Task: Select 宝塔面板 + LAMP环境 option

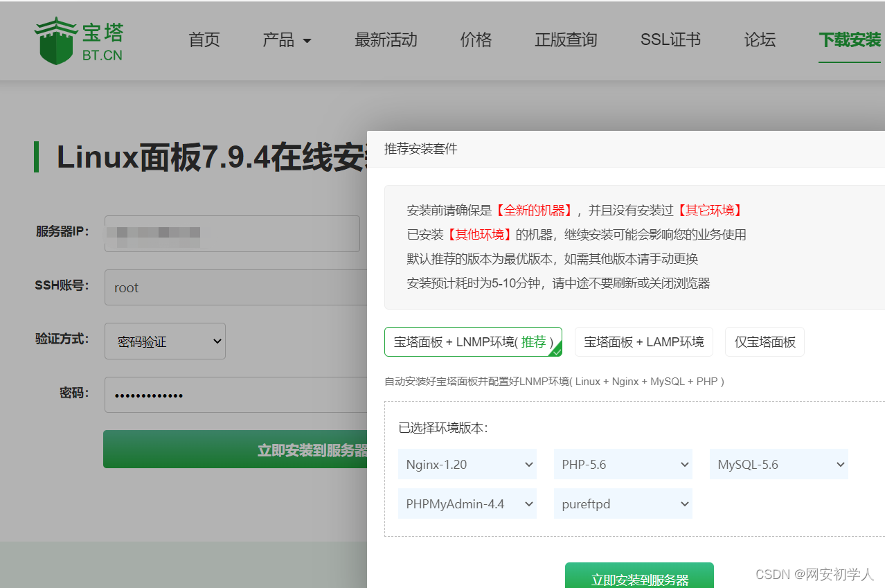Action: (644, 341)
